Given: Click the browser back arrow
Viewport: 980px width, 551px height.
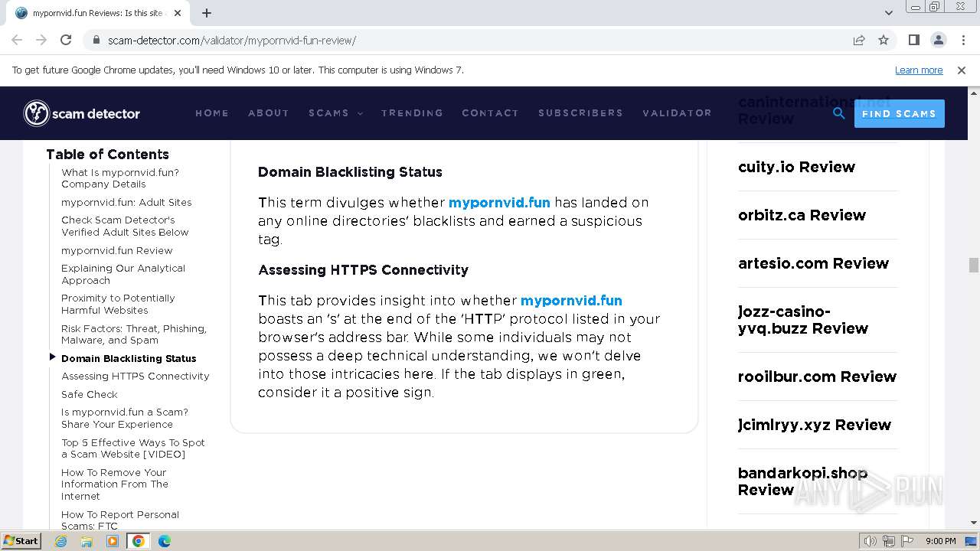Looking at the screenshot, I should click(17, 40).
